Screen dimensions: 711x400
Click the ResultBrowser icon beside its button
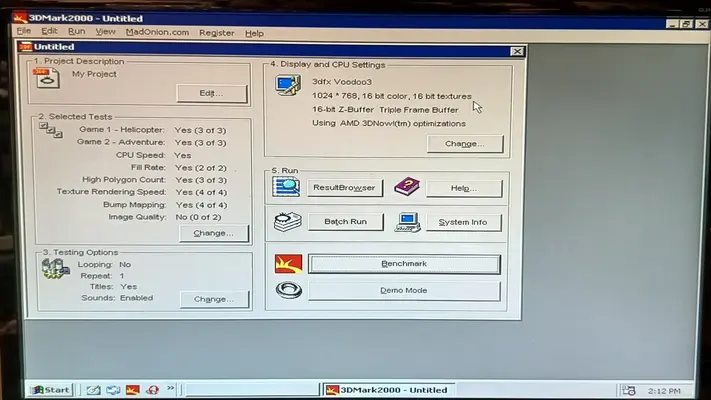[x=284, y=187]
